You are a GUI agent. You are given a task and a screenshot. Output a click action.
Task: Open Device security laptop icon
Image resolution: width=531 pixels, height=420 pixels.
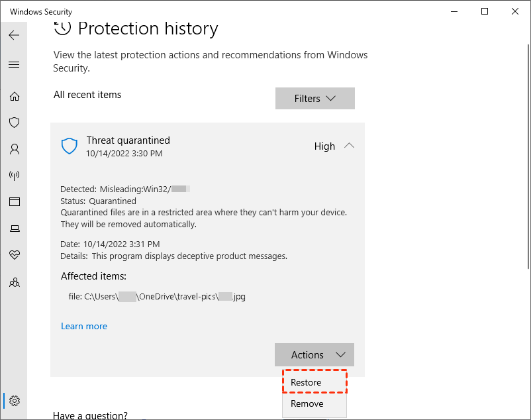[14, 229]
